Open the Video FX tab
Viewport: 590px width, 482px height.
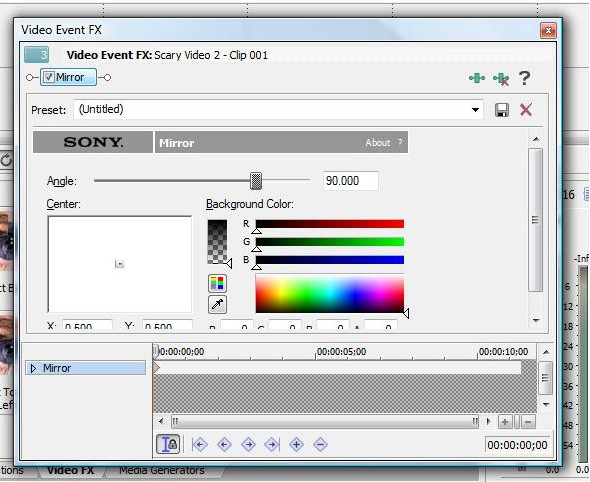[x=70, y=470]
